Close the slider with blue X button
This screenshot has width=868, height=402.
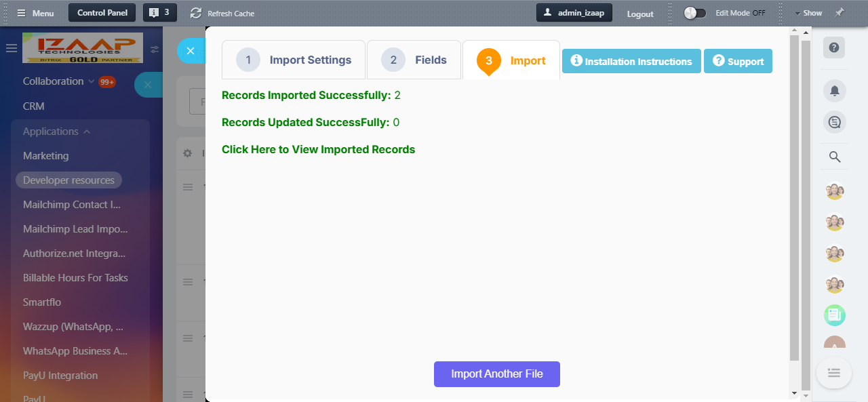(191, 51)
